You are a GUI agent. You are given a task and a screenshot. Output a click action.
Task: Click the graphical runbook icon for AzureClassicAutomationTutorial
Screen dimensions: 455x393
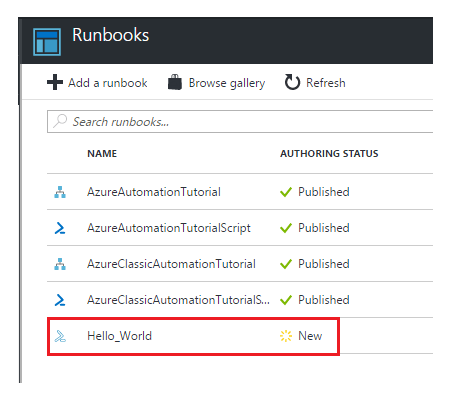(60, 264)
